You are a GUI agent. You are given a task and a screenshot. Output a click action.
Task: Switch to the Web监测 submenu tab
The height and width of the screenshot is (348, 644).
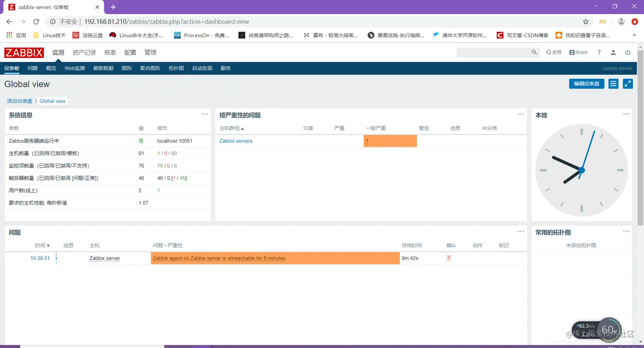pos(75,68)
